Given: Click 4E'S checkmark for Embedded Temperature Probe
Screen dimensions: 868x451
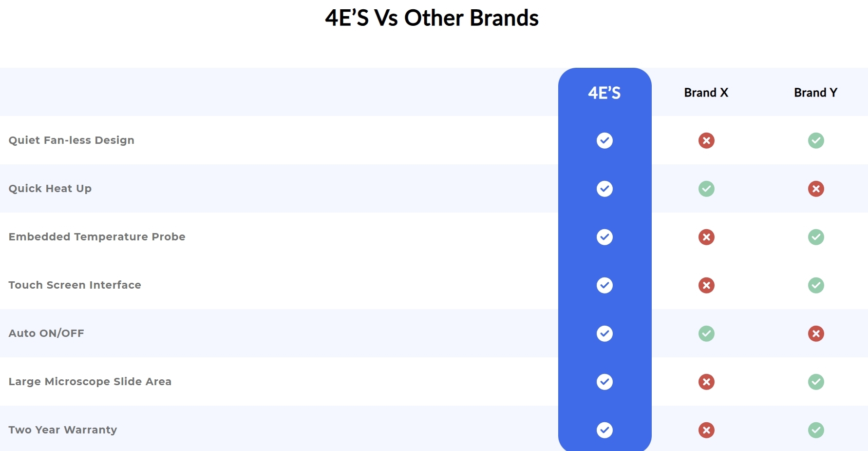Looking at the screenshot, I should pos(604,237).
